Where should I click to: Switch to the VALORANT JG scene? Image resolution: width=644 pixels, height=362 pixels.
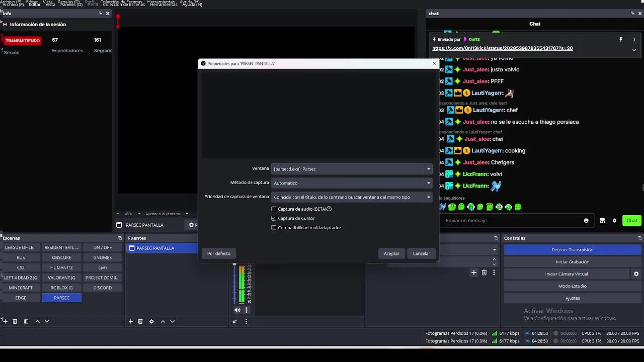point(61,278)
